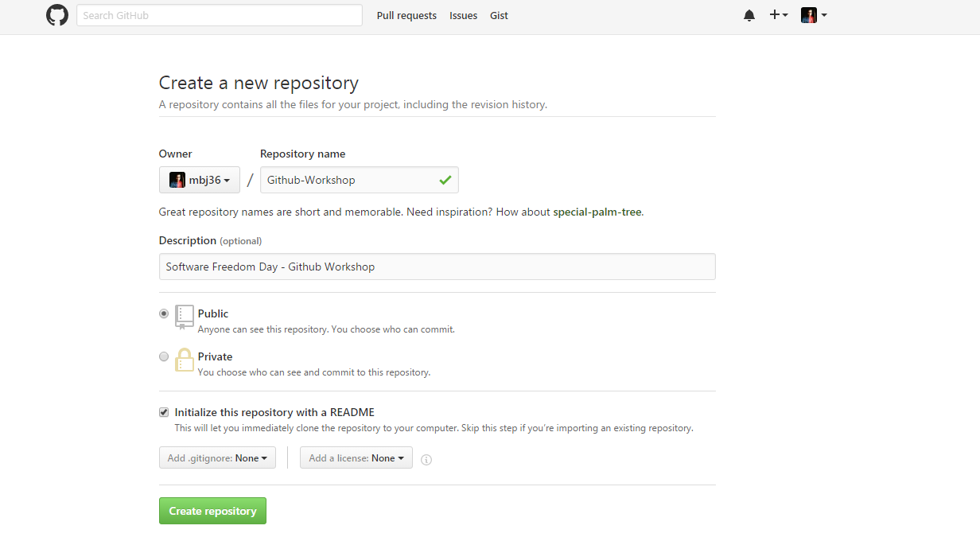Toggle Initialize this repository with a README
This screenshot has width=980, height=545.
click(x=164, y=412)
